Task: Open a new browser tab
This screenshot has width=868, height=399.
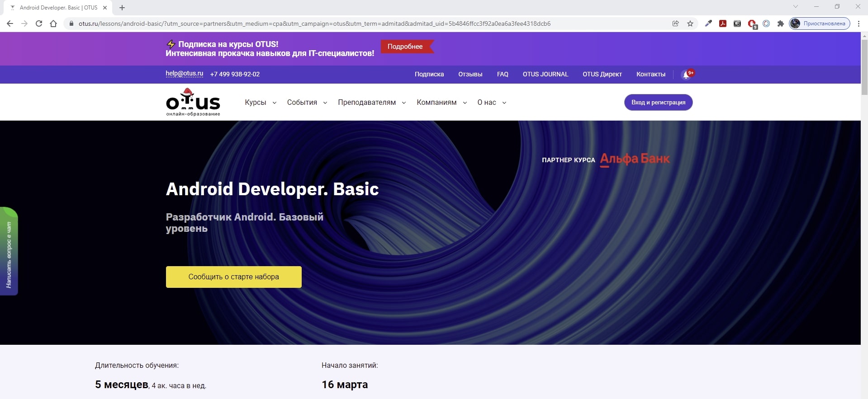Action: [x=122, y=8]
